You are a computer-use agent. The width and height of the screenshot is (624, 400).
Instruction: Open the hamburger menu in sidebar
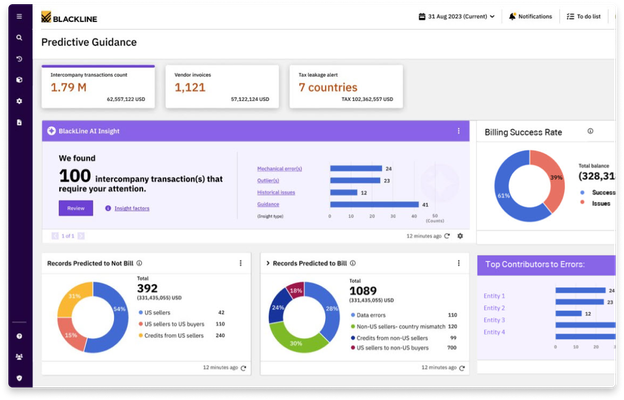click(x=19, y=16)
